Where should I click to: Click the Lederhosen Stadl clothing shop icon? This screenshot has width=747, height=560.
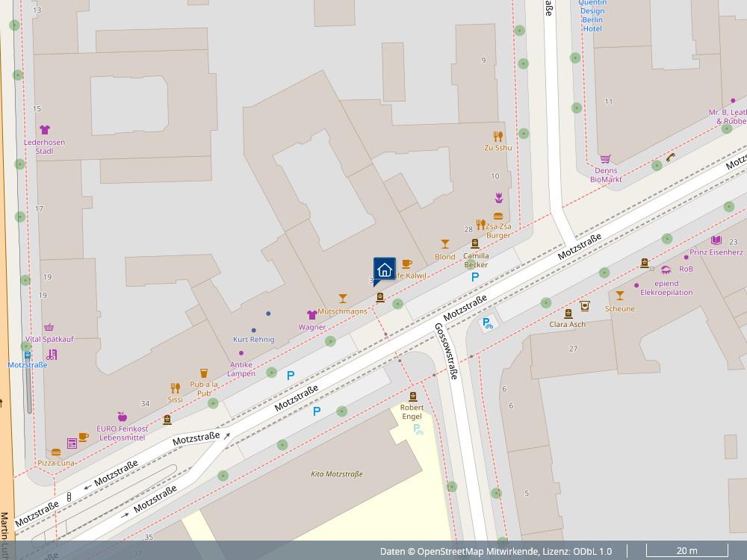[45, 130]
